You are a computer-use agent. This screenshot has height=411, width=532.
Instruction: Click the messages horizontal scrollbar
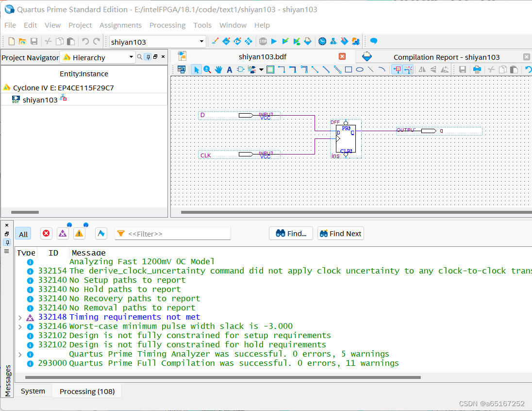223,377
